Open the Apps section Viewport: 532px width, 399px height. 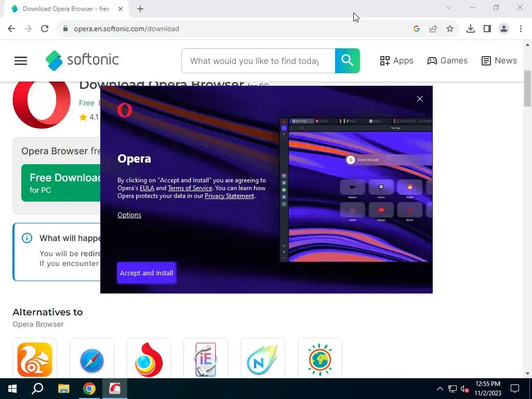pos(396,61)
